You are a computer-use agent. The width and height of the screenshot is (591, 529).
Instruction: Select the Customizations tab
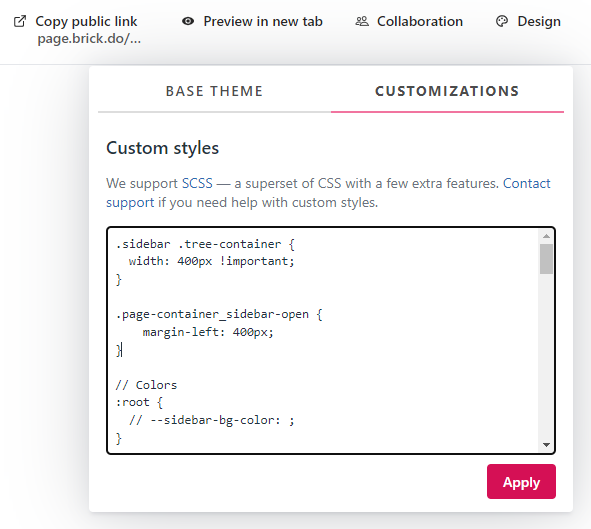pos(447,92)
